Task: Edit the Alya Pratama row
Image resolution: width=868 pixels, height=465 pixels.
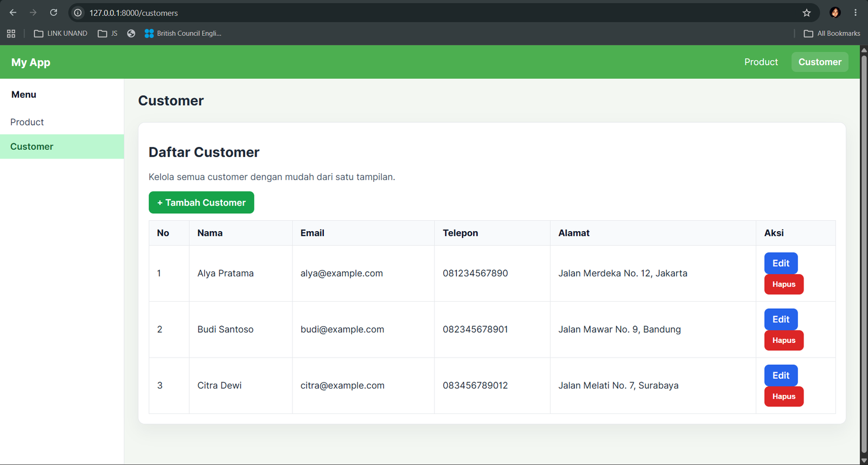Action: [x=781, y=263]
